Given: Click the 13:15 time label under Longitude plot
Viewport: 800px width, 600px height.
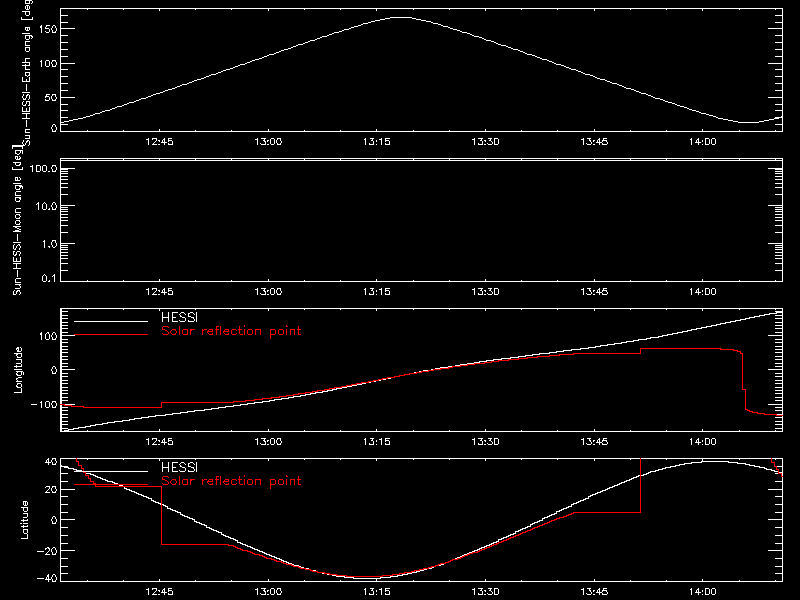Looking at the screenshot, I should point(377,442).
